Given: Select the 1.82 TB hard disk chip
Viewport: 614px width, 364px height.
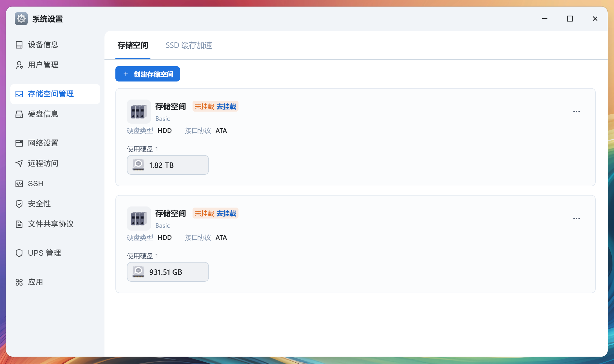Looking at the screenshot, I should pyautogui.click(x=168, y=165).
